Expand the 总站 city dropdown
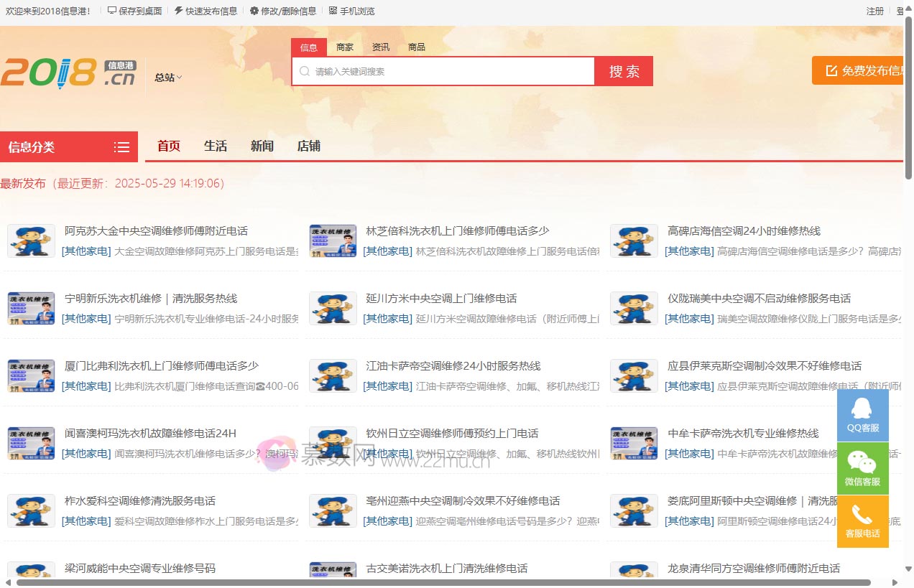914x588 pixels. pos(168,78)
